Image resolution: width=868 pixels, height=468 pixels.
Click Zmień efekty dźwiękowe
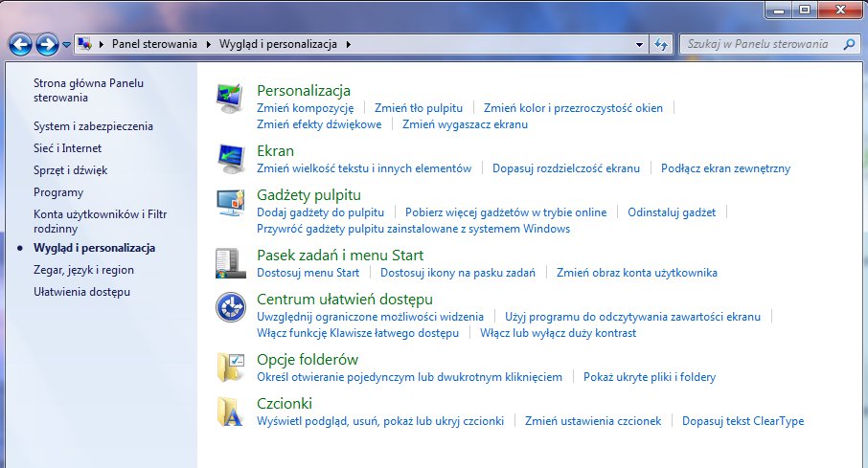coord(319,124)
